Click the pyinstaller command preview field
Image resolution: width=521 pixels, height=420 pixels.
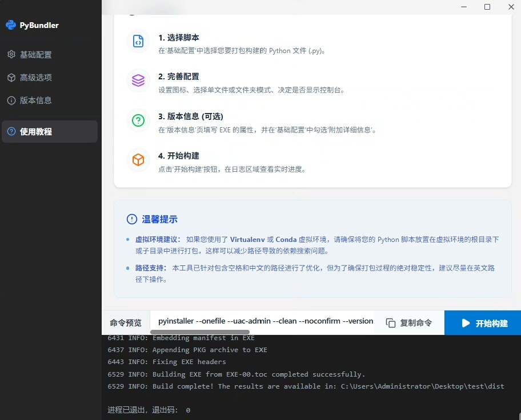pyautogui.click(x=262, y=321)
